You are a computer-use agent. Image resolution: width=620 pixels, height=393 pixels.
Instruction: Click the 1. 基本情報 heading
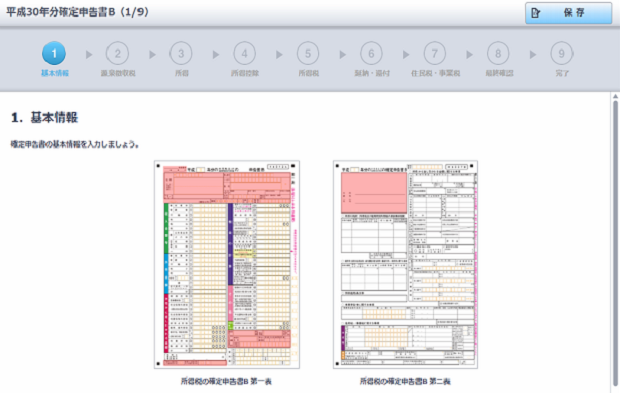click(x=44, y=117)
